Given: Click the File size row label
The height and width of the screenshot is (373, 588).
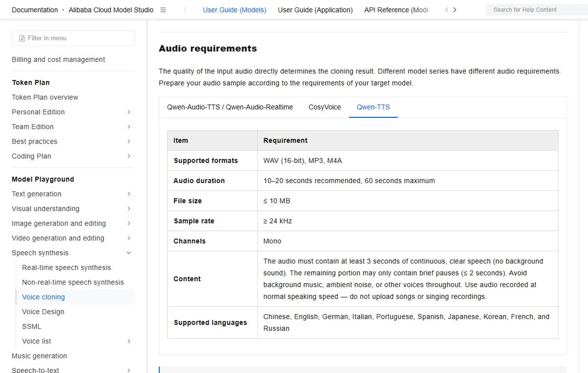Looking at the screenshot, I should [187, 201].
